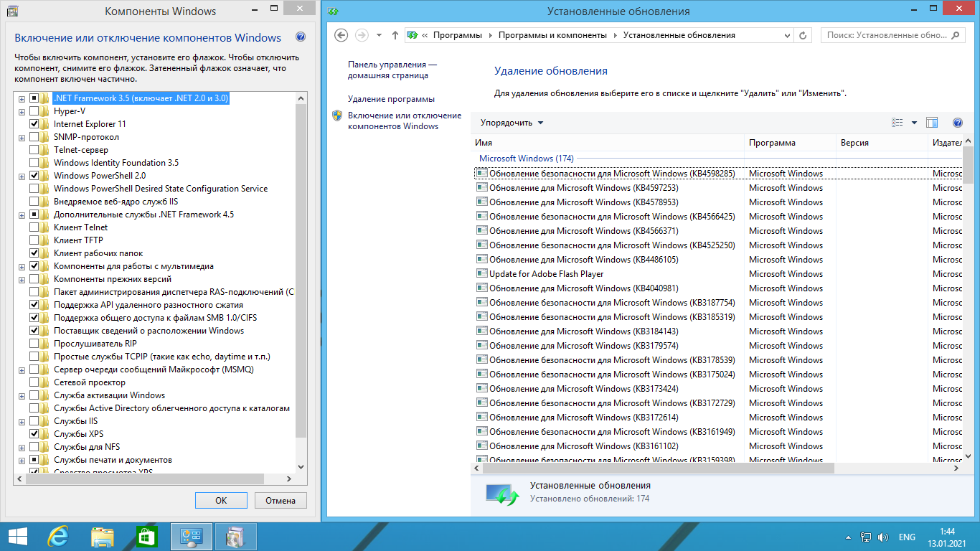
Task: Click the Back navigation arrow
Action: click(341, 35)
